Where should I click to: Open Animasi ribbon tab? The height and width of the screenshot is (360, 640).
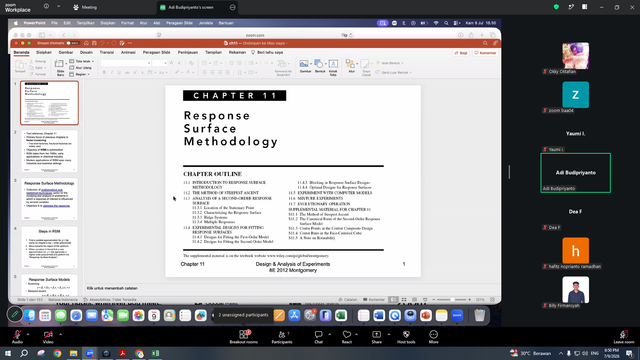click(x=128, y=52)
